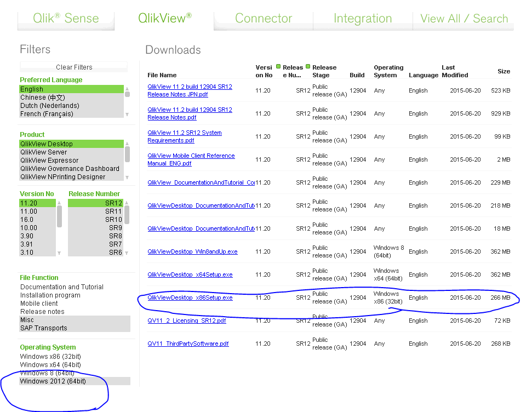This screenshot has width=532, height=412.
Task: Click the File Name column header
Action: [x=162, y=75]
